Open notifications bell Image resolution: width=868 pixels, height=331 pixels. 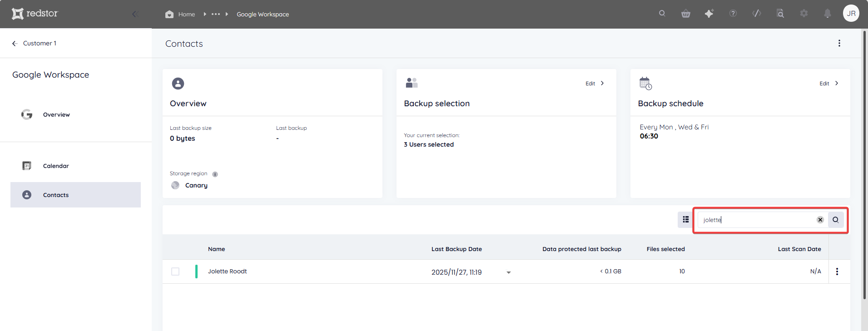(x=828, y=14)
